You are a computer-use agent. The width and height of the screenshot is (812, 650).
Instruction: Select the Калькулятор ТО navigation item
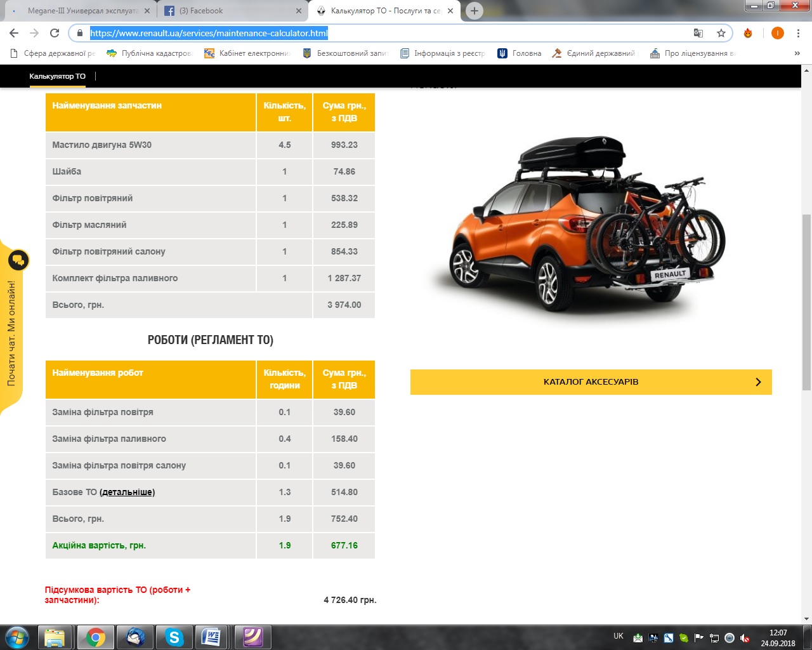point(57,76)
